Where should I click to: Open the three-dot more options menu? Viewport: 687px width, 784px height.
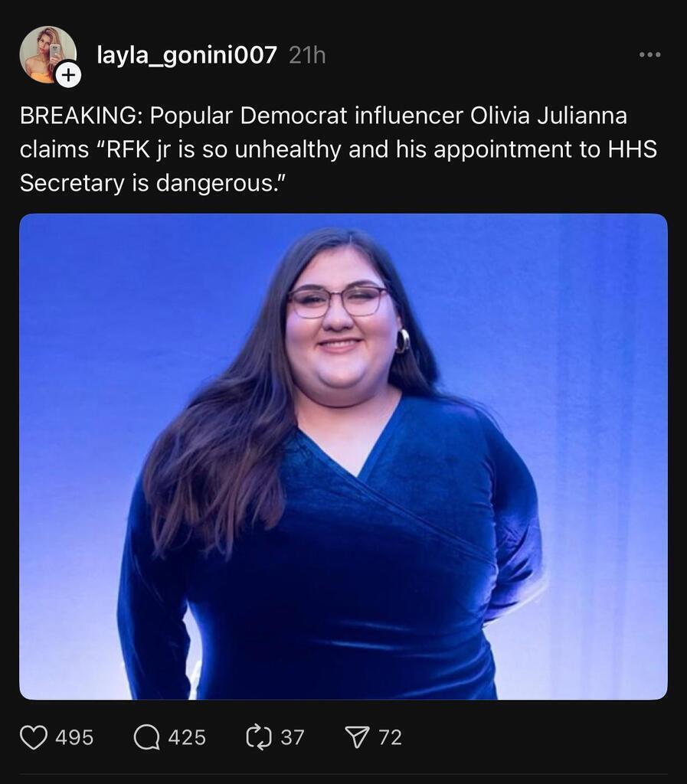pos(650,54)
